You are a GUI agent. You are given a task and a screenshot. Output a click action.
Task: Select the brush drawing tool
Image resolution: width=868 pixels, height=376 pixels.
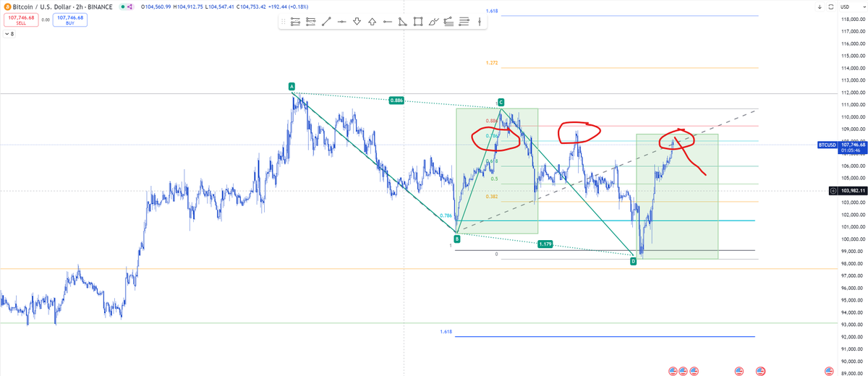pos(433,22)
